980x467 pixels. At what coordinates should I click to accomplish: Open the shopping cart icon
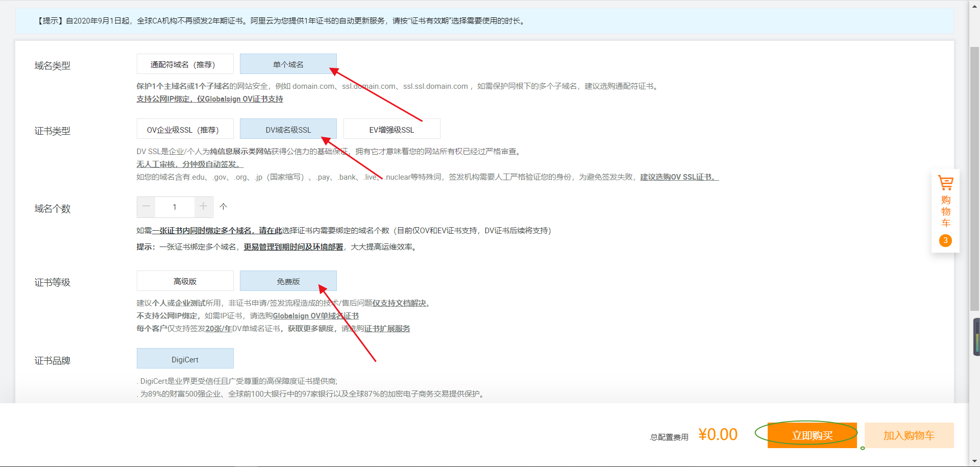(x=945, y=183)
